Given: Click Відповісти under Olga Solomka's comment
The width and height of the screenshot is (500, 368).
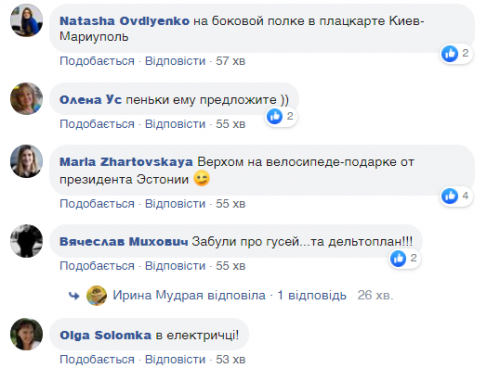Looking at the screenshot, I should pyautogui.click(x=175, y=359).
